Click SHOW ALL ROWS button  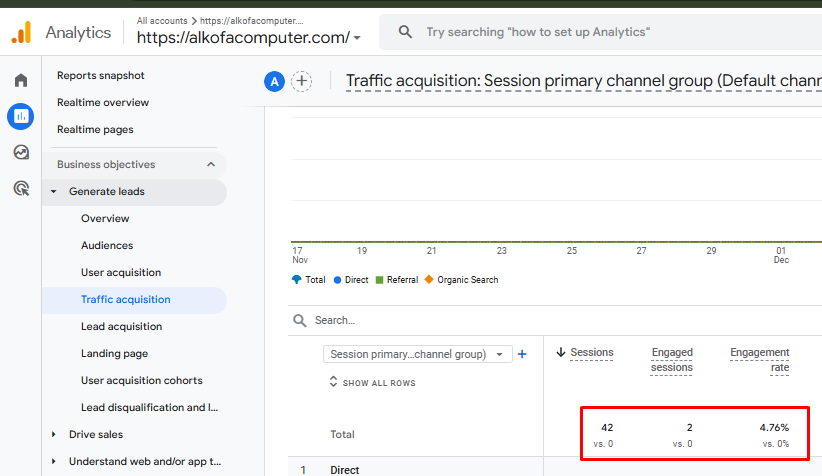click(x=372, y=383)
